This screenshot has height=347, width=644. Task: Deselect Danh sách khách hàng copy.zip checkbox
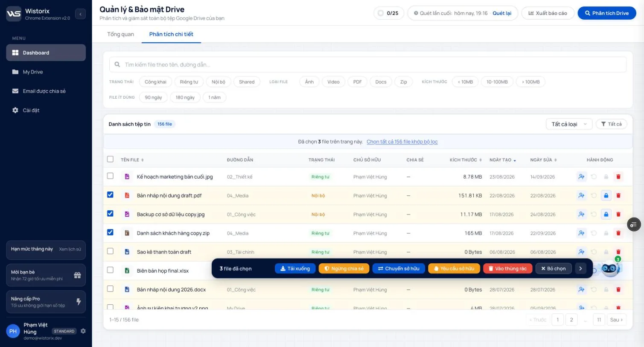[x=110, y=232]
